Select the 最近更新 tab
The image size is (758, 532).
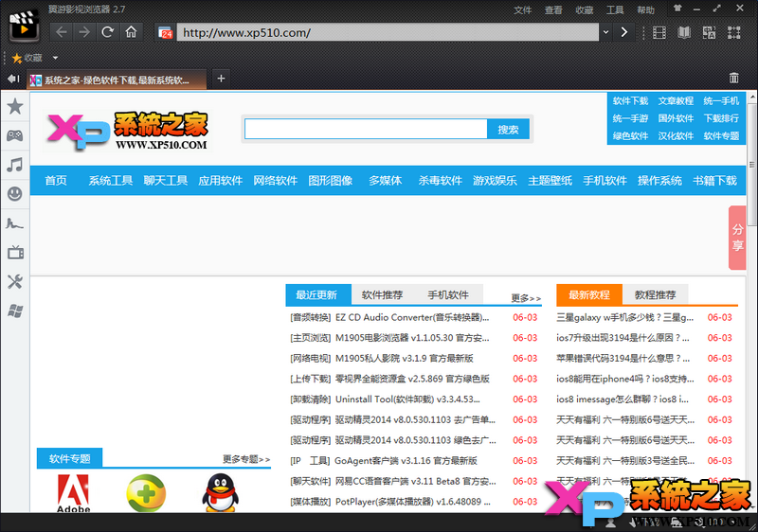tap(318, 294)
